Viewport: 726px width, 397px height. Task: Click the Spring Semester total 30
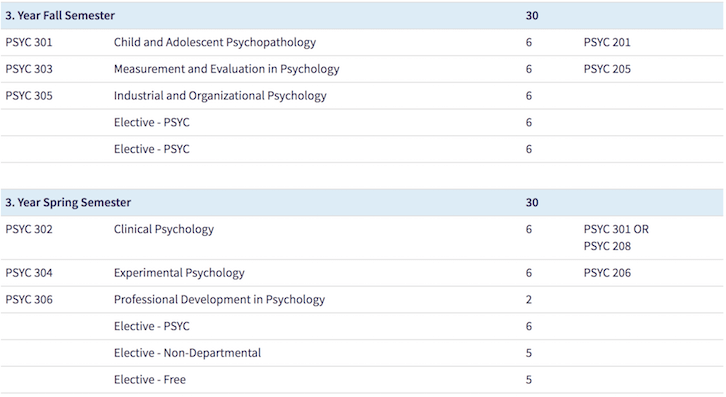(x=532, y=202)
